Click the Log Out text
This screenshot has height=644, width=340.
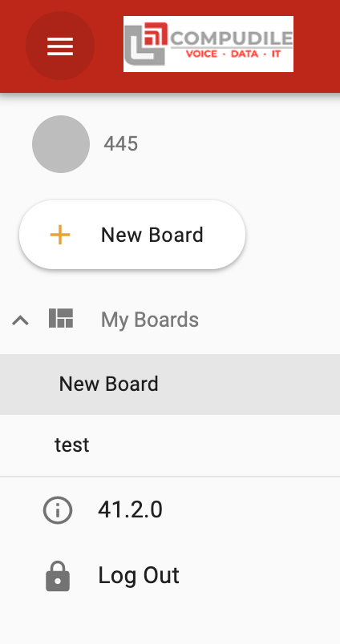click(139, 575)
